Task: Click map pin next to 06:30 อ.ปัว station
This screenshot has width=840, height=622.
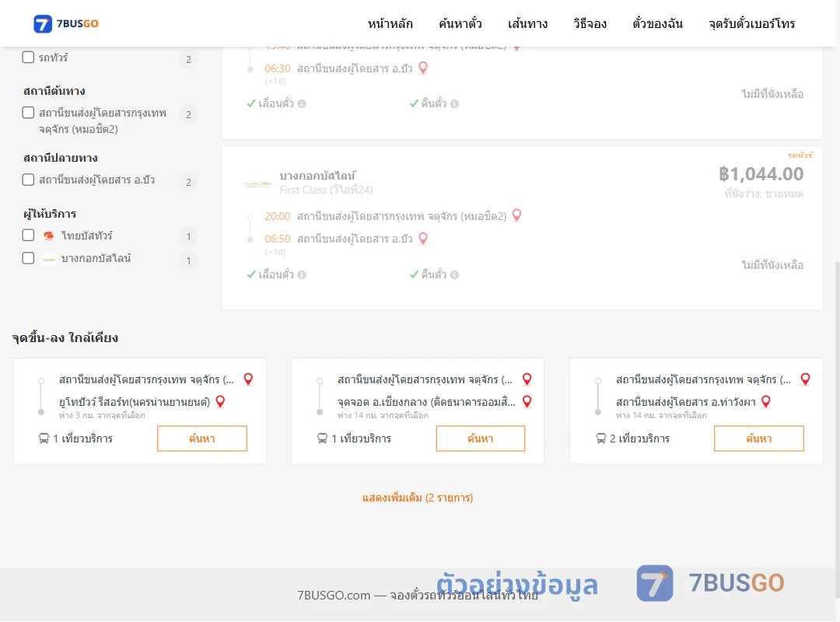Action: click(x=423, y=68)
